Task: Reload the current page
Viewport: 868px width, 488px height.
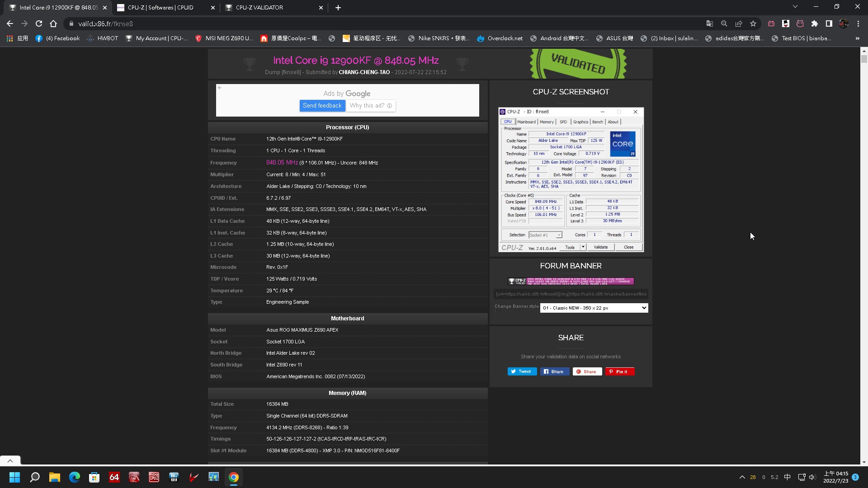Action: [x=39, y=23]
